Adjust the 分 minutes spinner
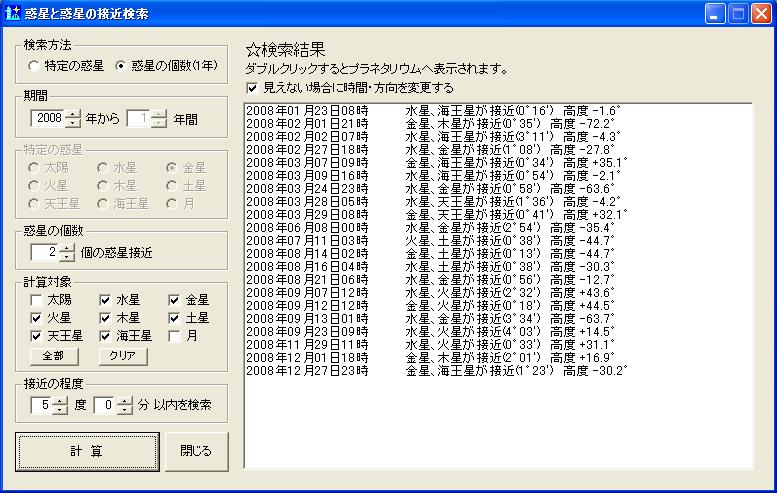The width and height of the screenshot is (777, 493). click(125, 405)
